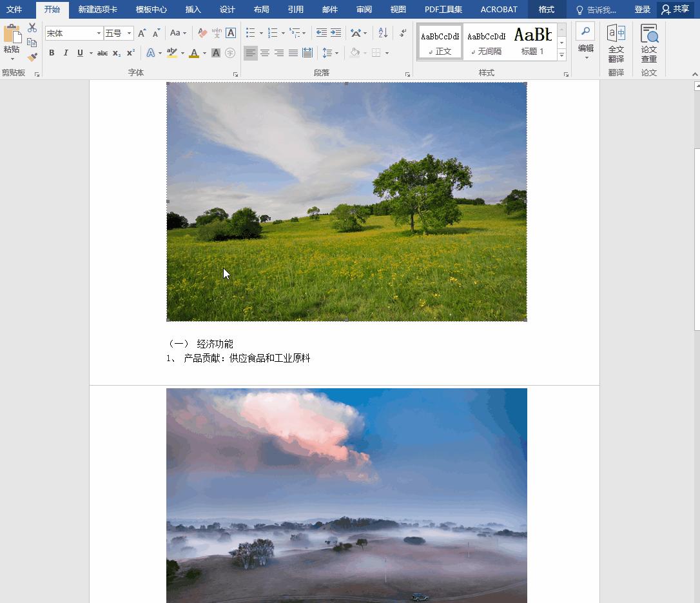Apply enclosed character icon
The height and width of the screenshot is (603, 700).
coord(230,53)
